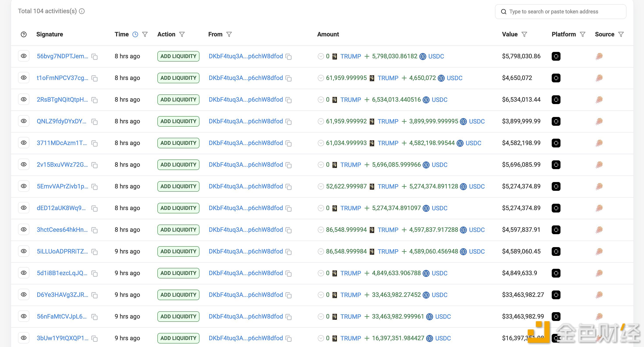Open the From column filter
Screen dimensions: 644x347
(229, 34)
